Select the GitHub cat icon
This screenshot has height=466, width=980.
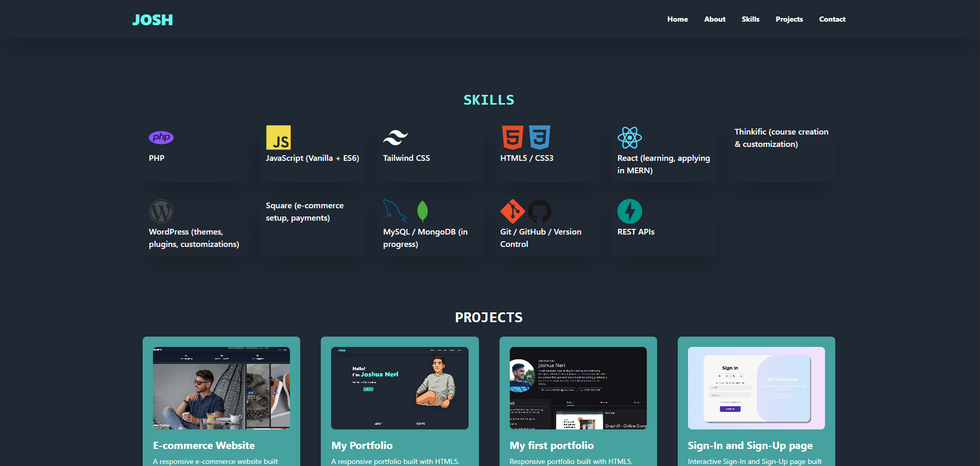point(540,211)
